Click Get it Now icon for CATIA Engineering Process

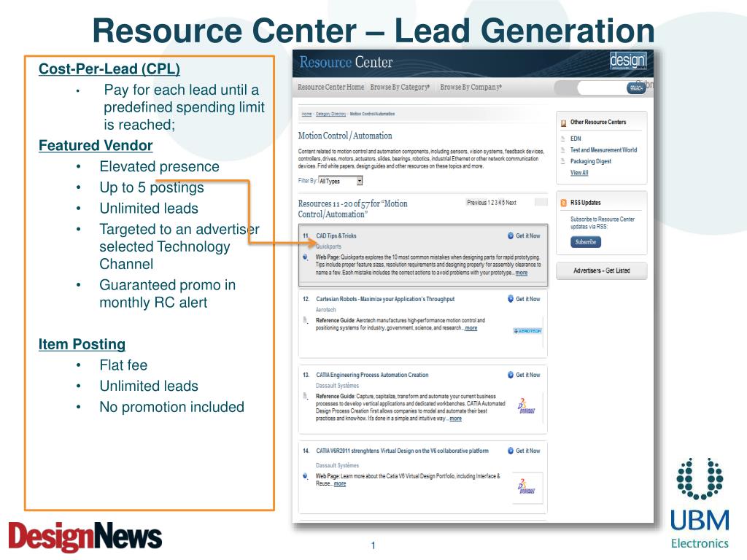pos(510,375)
